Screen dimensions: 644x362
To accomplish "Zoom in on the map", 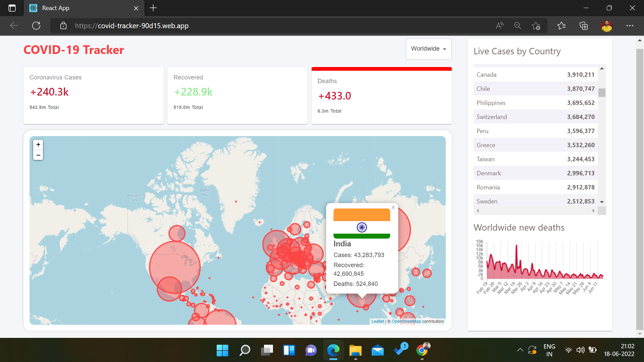I will click(38, 144).
